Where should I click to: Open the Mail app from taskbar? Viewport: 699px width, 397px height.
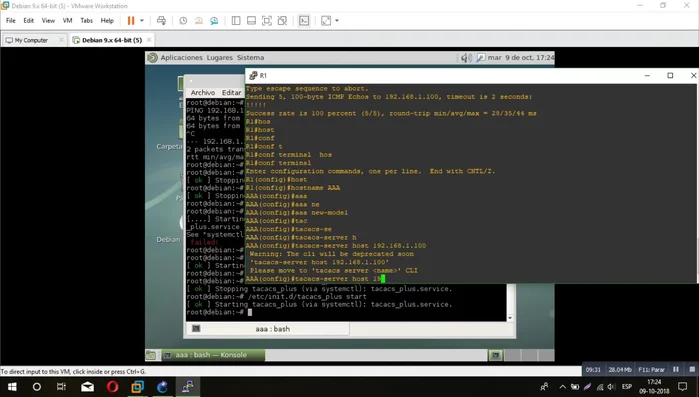(x=87, y=387)
